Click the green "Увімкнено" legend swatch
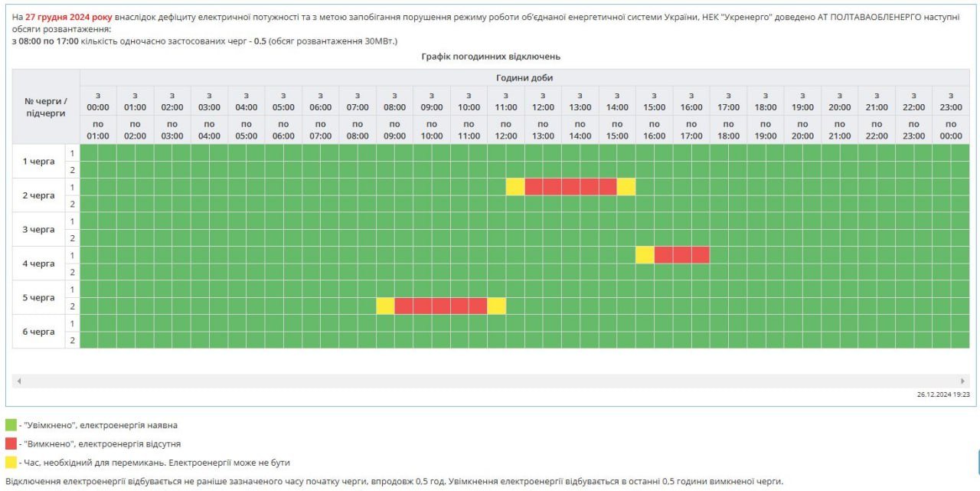The height and width of the screenshot is (491, 980). click(11, 425)
